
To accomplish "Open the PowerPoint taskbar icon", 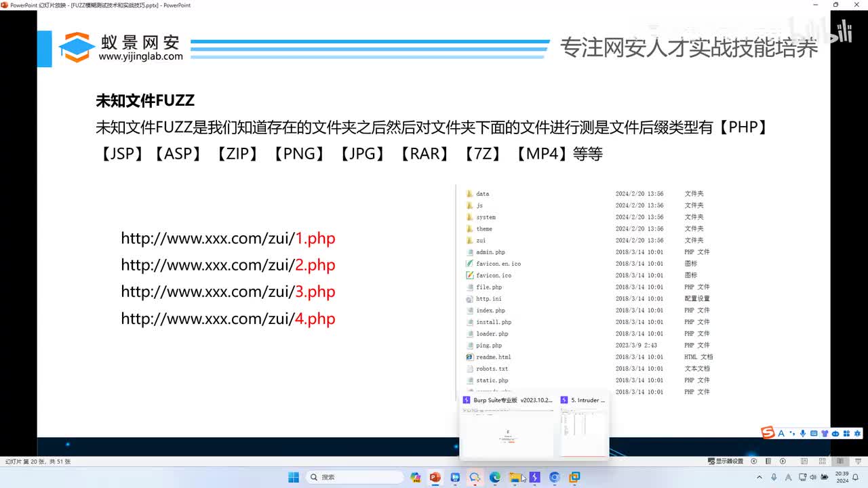I will [x=435, y=477].
